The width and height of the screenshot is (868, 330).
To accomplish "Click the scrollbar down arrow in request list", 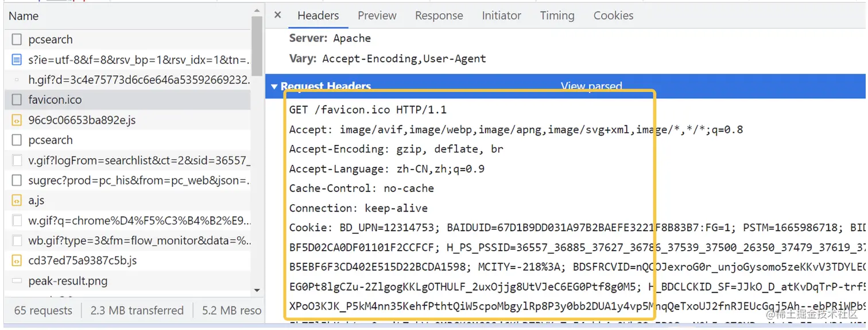I will click(257, 290).
